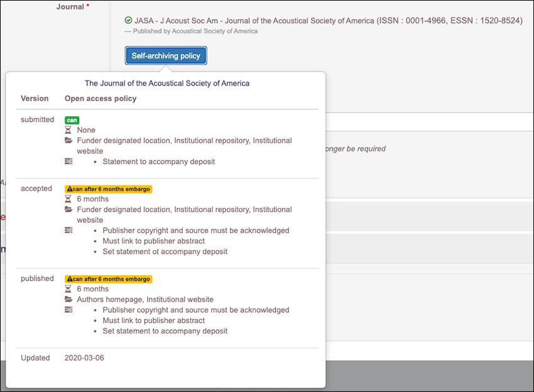
Task: Click '6 months' embargo in published row
Action: pos(92,289)
